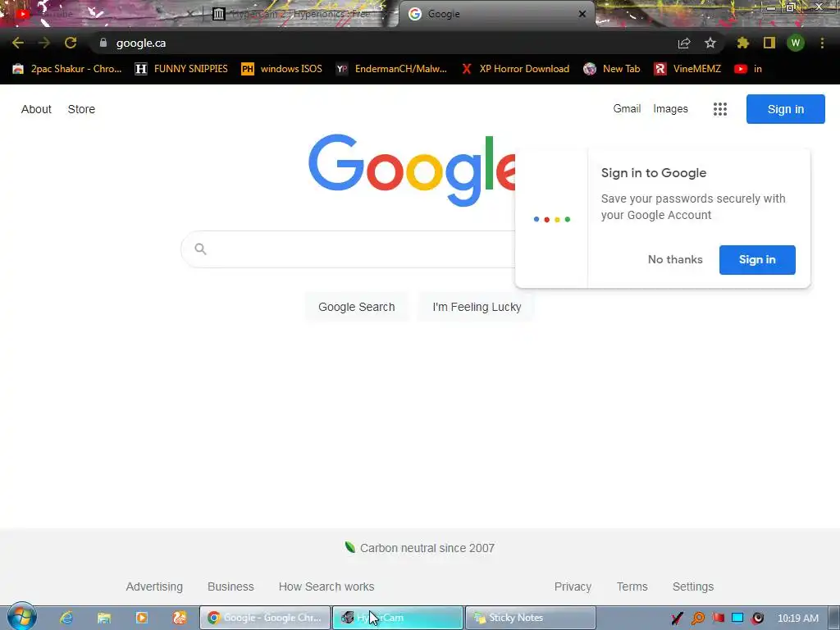Go back using the browser back arrow
This screenshot has height=630, width=840.
tap(18, 43)
